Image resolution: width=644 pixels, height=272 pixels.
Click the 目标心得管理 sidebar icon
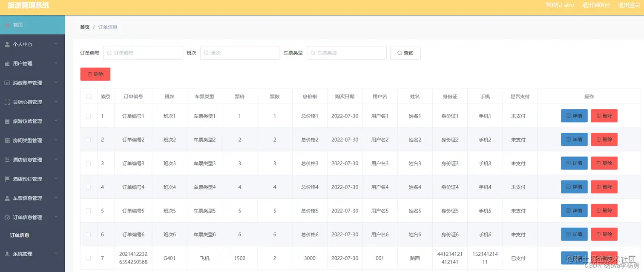coord(7,102)
